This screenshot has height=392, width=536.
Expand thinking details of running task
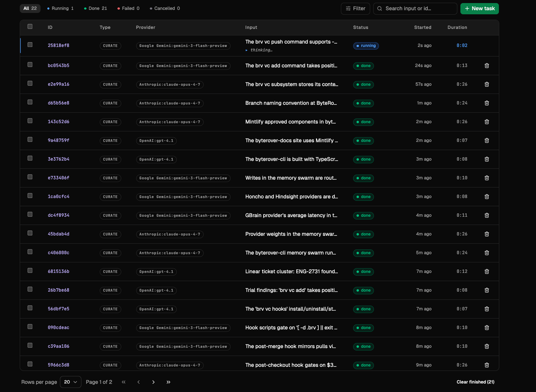click(259, 50)
